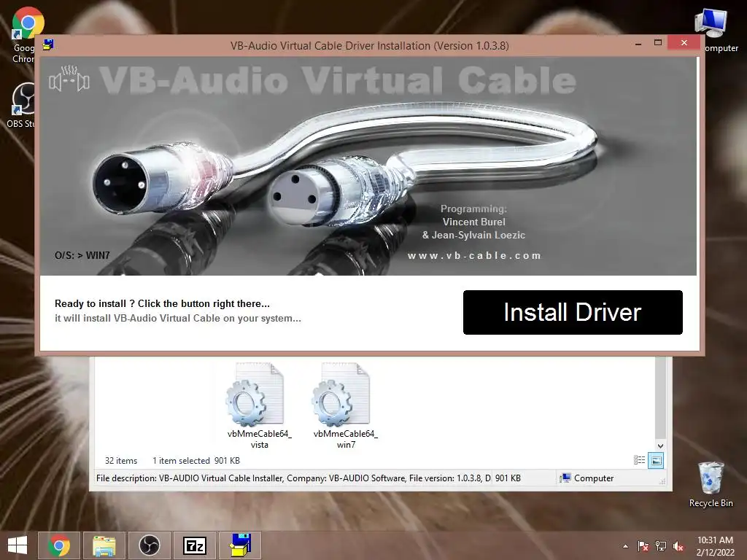747x560 pixels.
Task: Click the Explorer scrollbar down arrow
Action: (660, 446)
